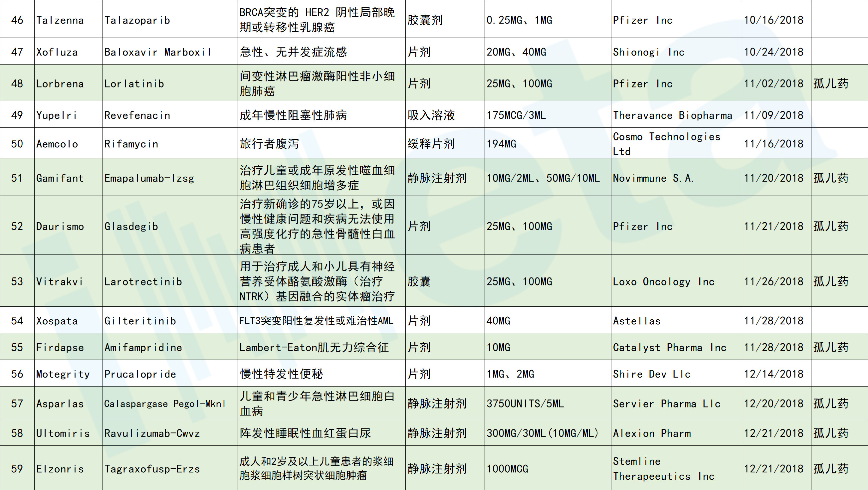Click the Prucalopride cell

[170, 373]
